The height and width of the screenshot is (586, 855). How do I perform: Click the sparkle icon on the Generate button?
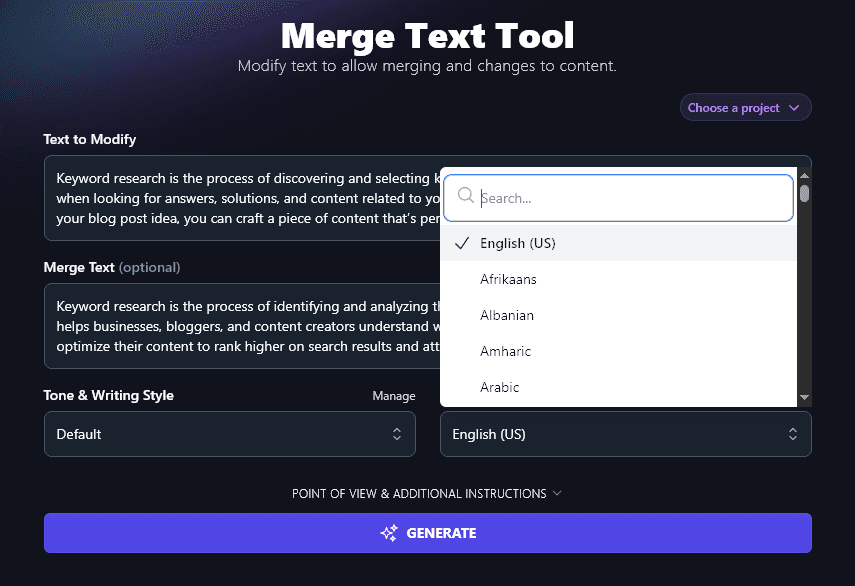[x=388, y=533]
